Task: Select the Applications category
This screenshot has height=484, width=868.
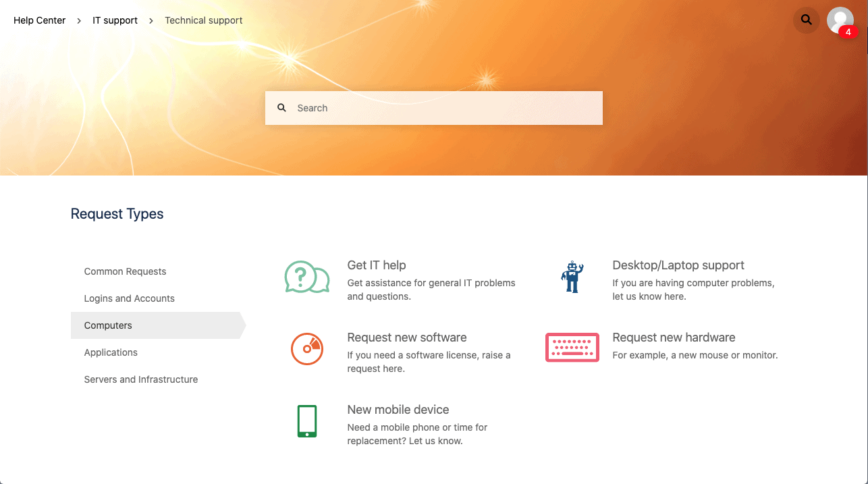Action: pyautogui.click(x=111, y=352)
